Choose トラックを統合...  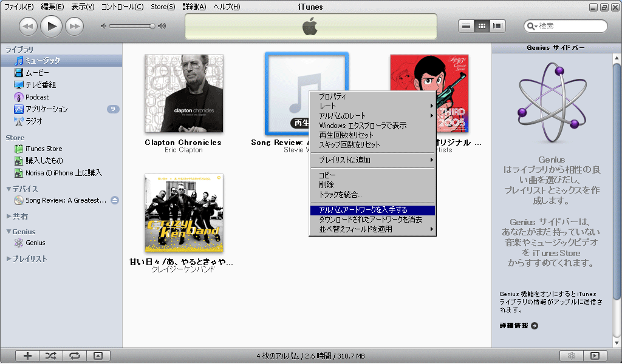pyautogui.click(x=372, y=195)
